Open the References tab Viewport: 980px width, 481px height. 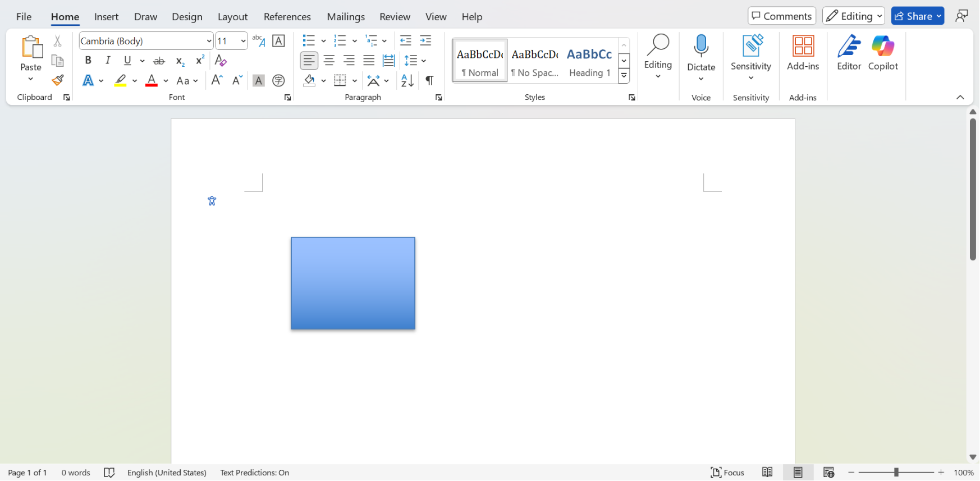coord(287,17)
